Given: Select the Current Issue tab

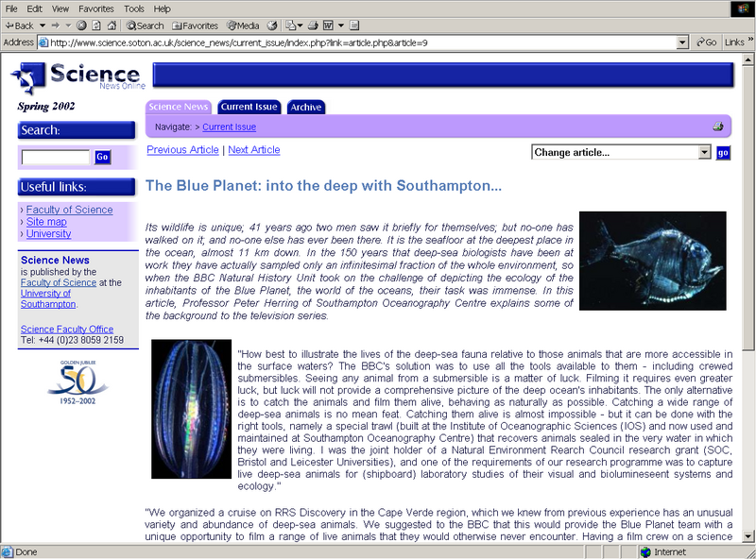Looking at the screenshot, I should coord(249,107).
